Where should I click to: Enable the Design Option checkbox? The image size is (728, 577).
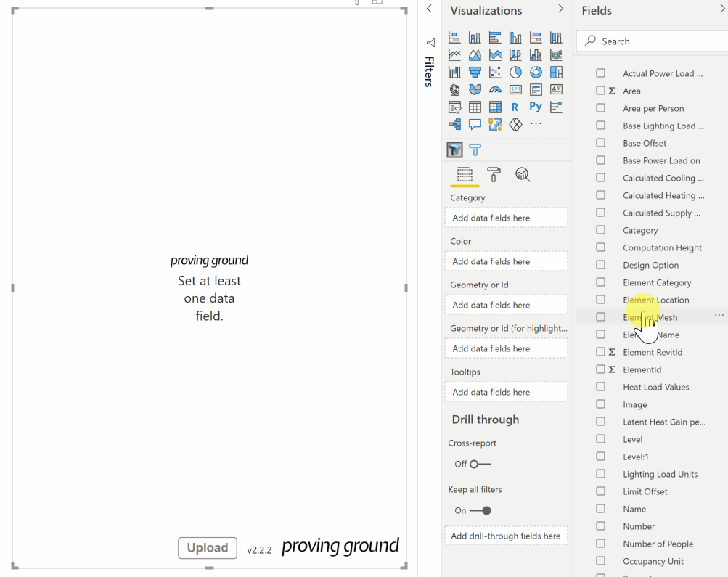pos(600,265)
